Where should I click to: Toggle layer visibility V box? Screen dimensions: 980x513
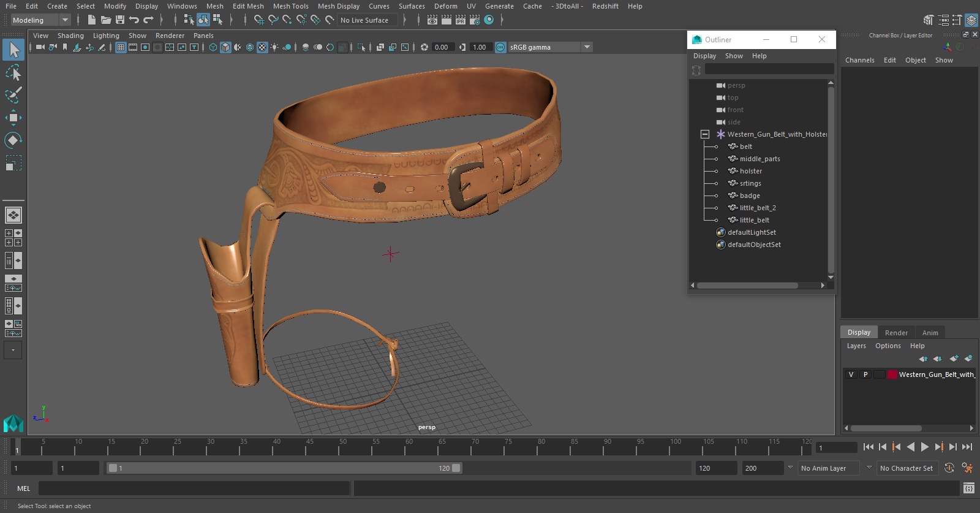tap(851, 374)
